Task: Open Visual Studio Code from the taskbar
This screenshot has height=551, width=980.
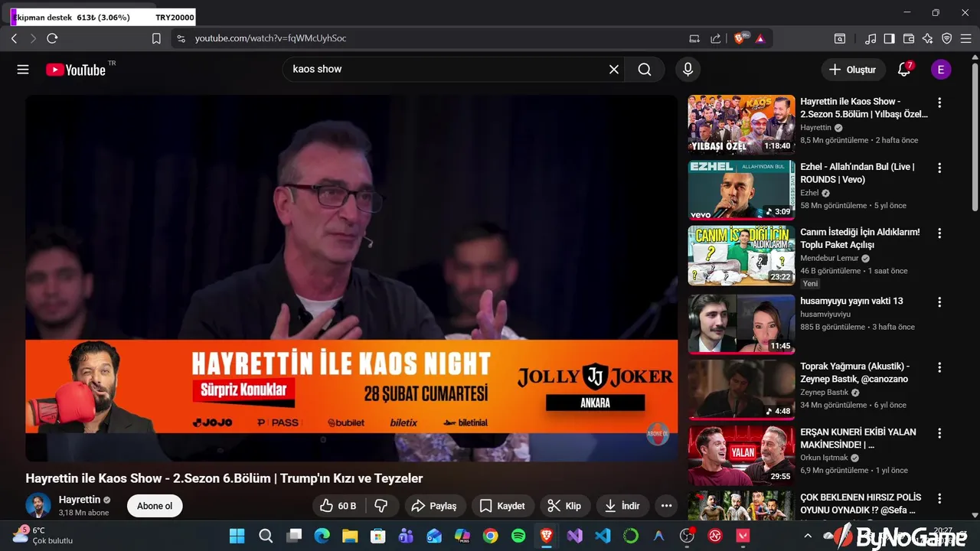Action: (603, 536)
